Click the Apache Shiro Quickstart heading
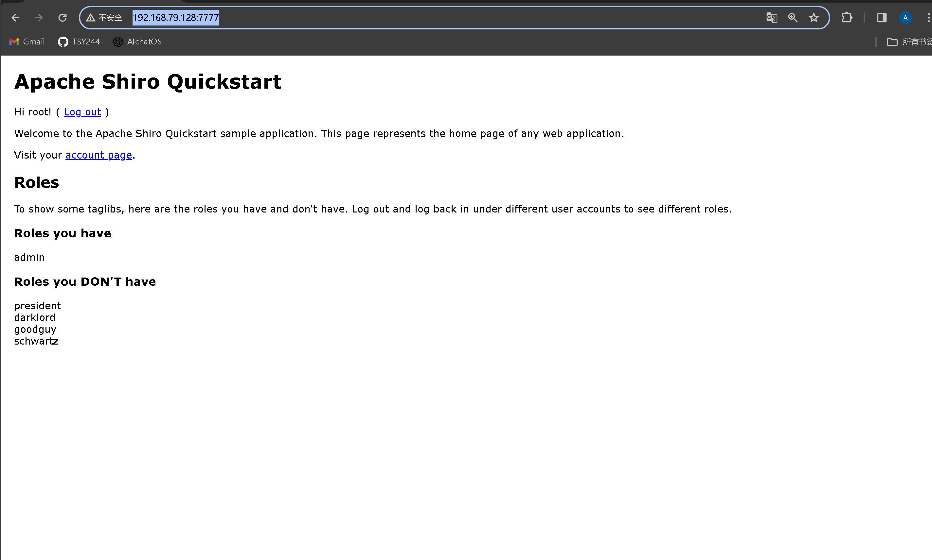The width and height of the screenshot is (932, 560). tap(148, 82)
